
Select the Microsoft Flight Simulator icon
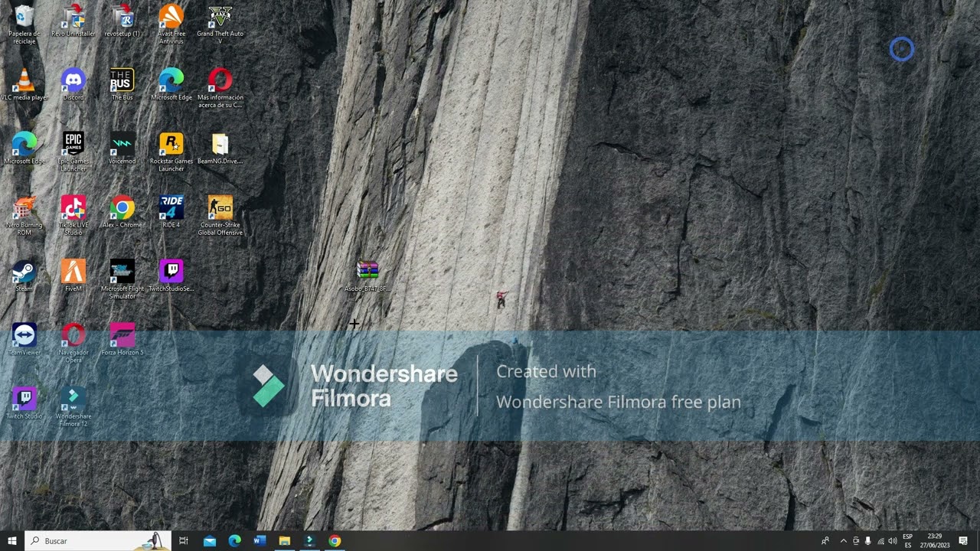(122, 279)
